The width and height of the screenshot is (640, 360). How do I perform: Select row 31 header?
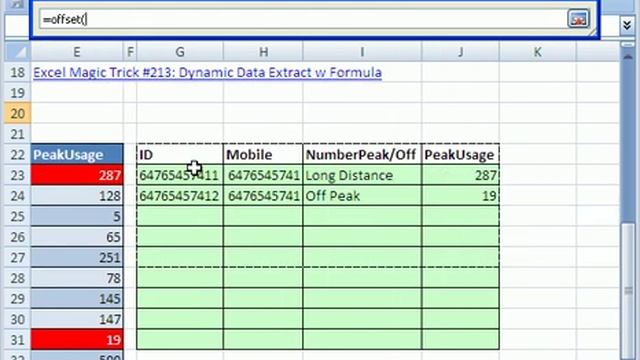pos(17,340)
